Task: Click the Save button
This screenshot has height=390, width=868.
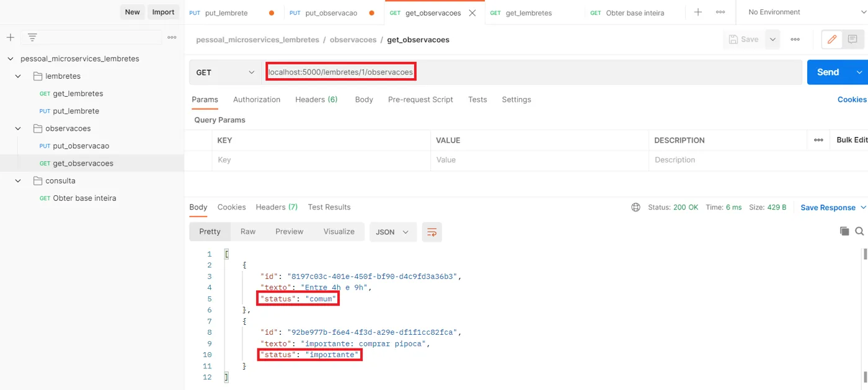Action: tap(744, 39)
